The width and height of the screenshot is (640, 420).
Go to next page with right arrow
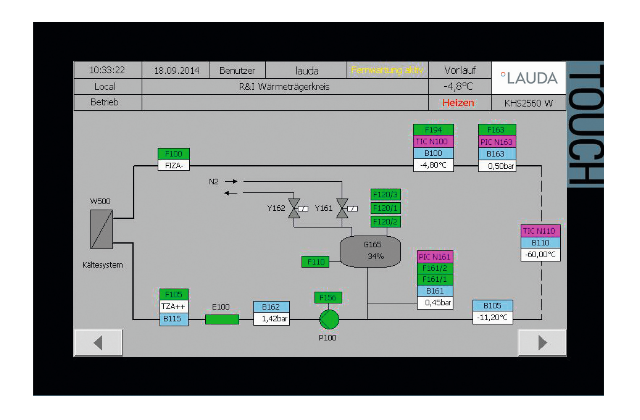point(541,342)
